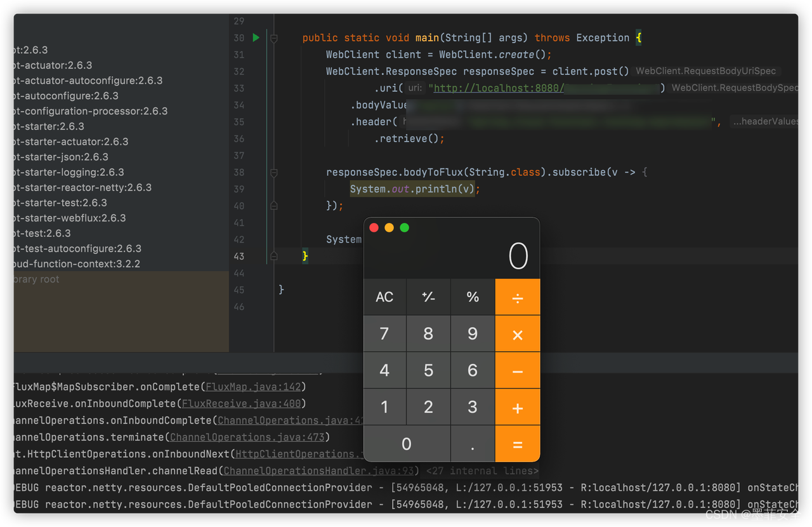Fold end marker on line 43
The image size is (812, 527).
point(274,256)
